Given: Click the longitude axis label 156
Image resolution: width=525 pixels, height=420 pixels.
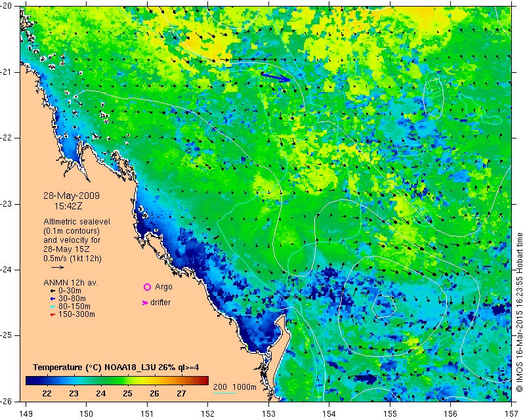Looking at the screenshot, I should coord(451,414).
